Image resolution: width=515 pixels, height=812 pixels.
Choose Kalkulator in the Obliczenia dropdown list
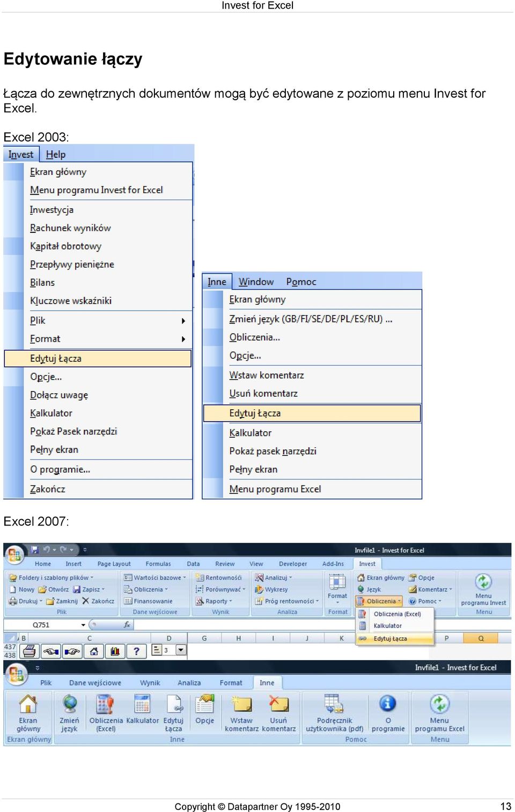point(394,626)
